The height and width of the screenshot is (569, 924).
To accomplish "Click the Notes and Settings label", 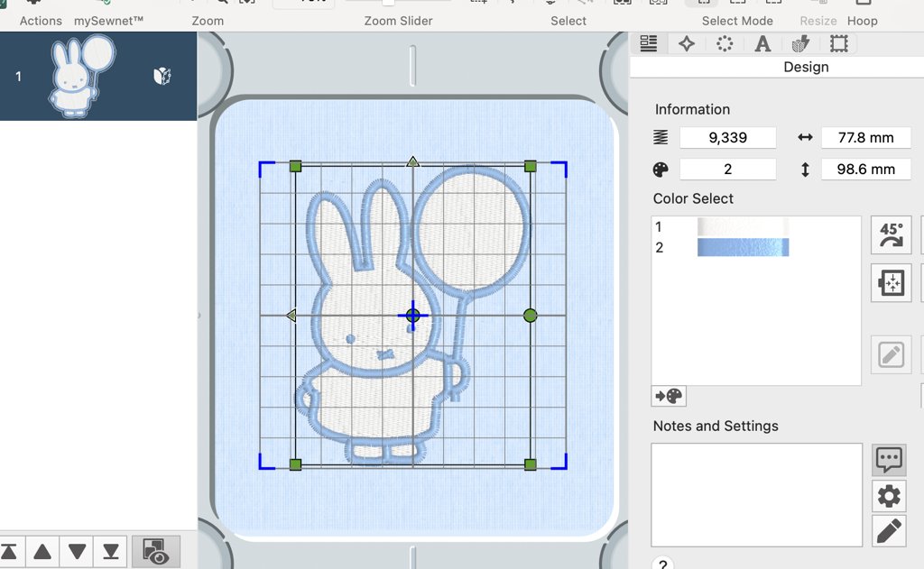I will pyautogui.click(x=716, y=426).
